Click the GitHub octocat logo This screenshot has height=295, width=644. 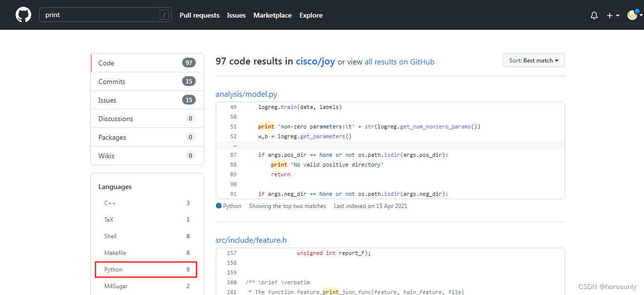click(23, 15)
